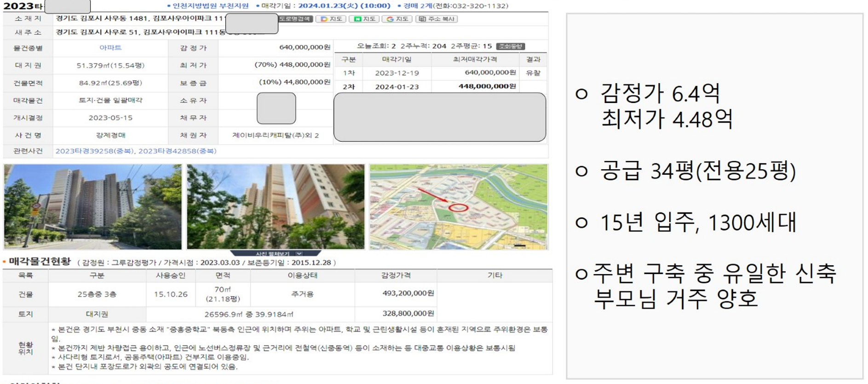Select the note 공급 34평(전용25평)
Screen dimensions: 868x384
(697, 171)
